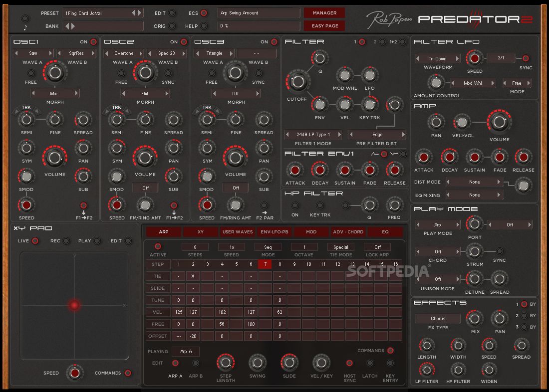This screenshot has width=549, height=392.
Task: Click the ECS button in header
Action: [204, 13]
